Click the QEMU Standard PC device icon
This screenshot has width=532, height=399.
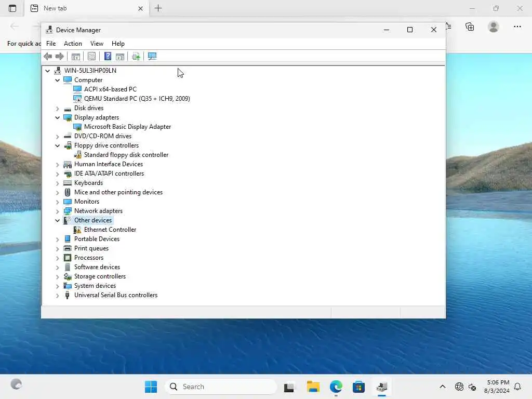(x=78, y=99)
